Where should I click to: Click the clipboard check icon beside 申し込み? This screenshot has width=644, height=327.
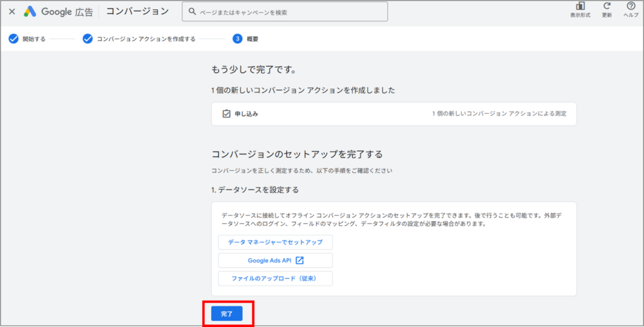pos(226,114)
